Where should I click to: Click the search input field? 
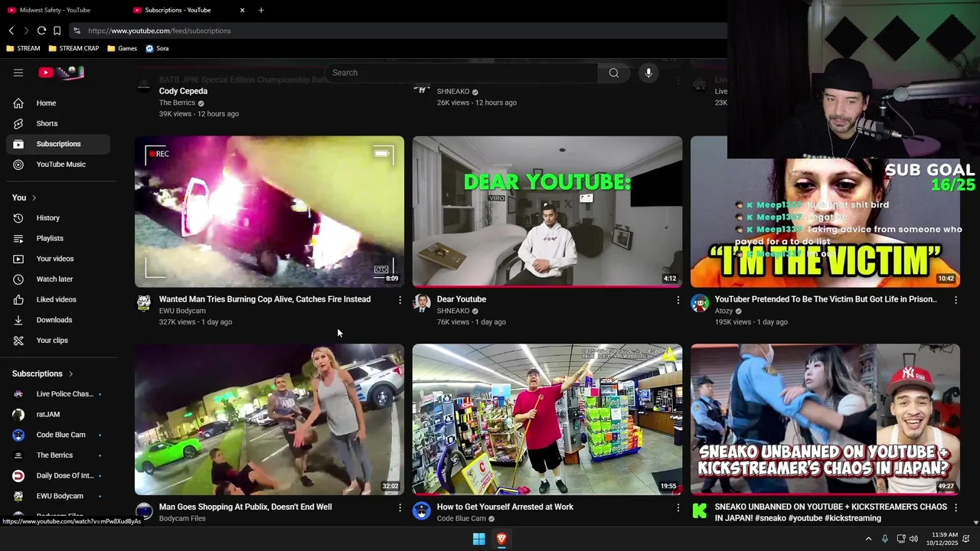click(x=461, y=73)
